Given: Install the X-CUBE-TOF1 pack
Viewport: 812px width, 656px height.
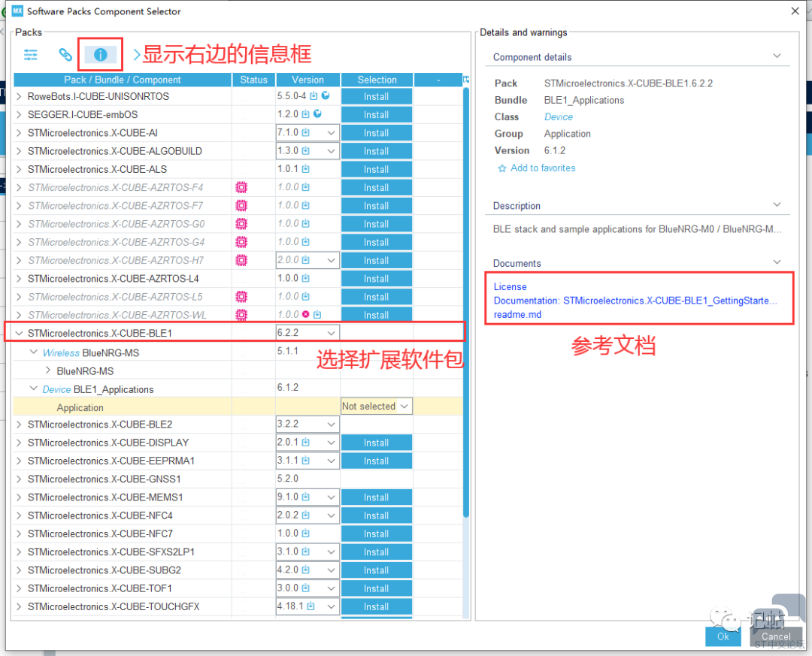Looking at the screenshot, I should pos(377,588).
